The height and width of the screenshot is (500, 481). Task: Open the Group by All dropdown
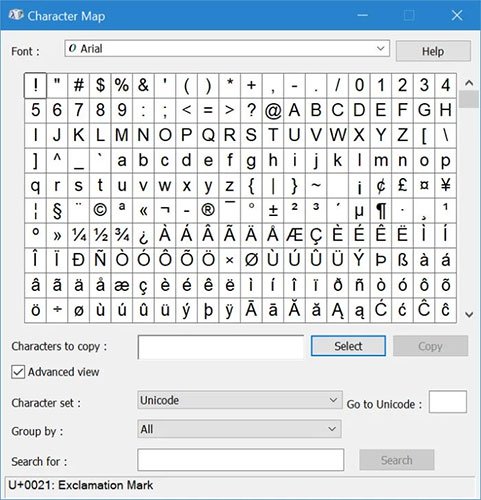coord(239,429)
